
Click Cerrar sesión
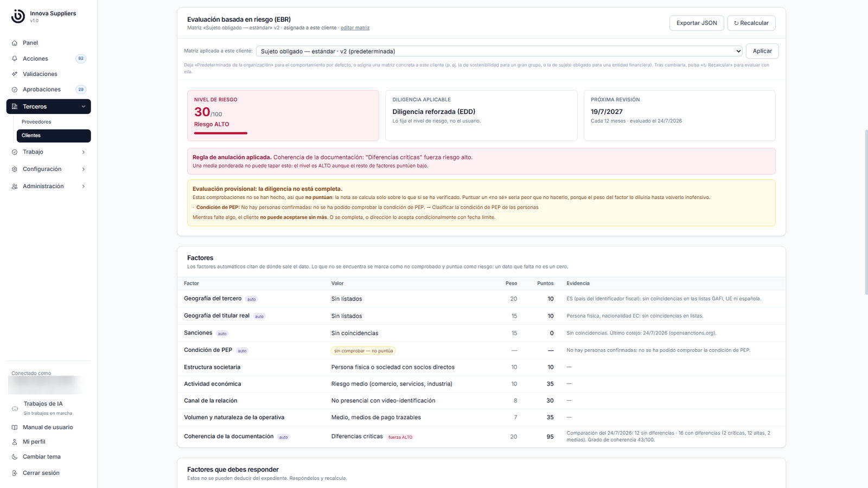click(41, 473)
